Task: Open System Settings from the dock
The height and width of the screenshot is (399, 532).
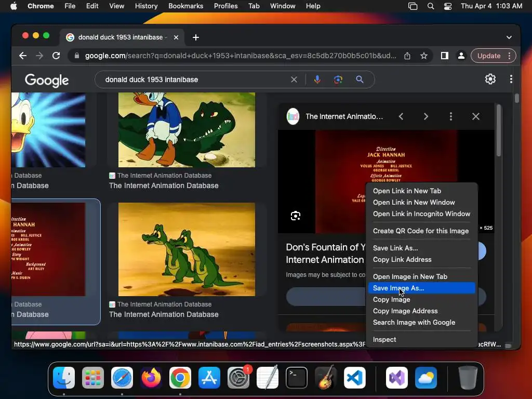Action: click(x=238, y=377)
